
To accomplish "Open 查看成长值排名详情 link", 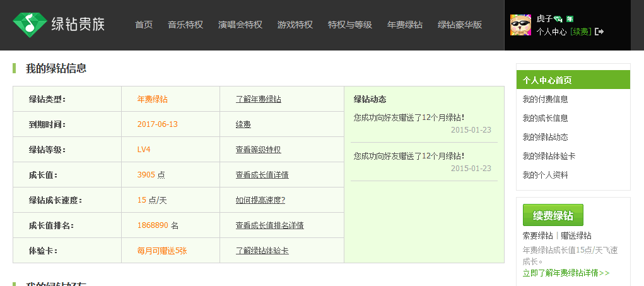I will [x=270, y=225].
